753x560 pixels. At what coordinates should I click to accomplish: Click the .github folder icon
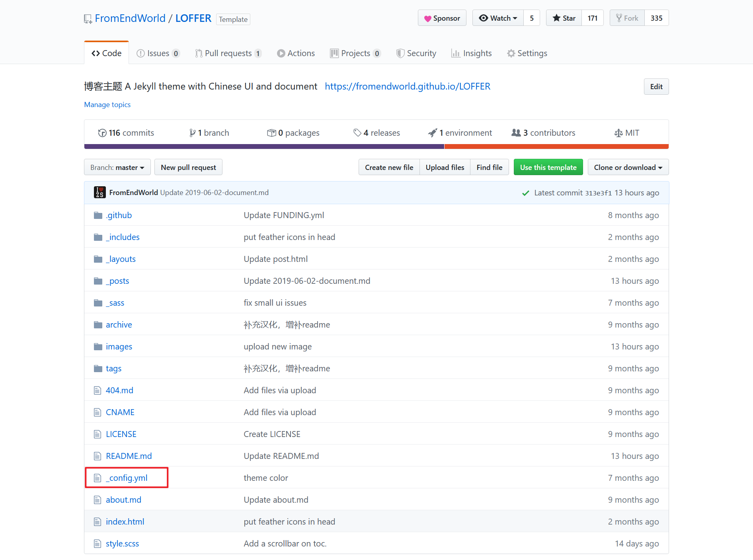pos(98,215)
